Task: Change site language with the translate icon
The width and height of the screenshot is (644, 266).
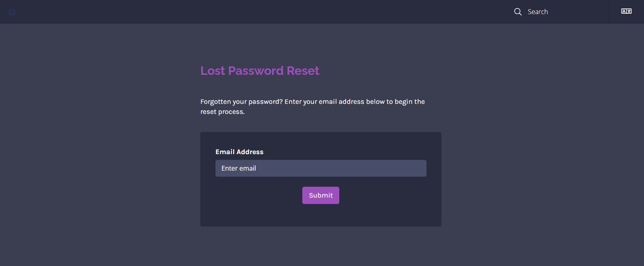Action: tap(626, 11)
